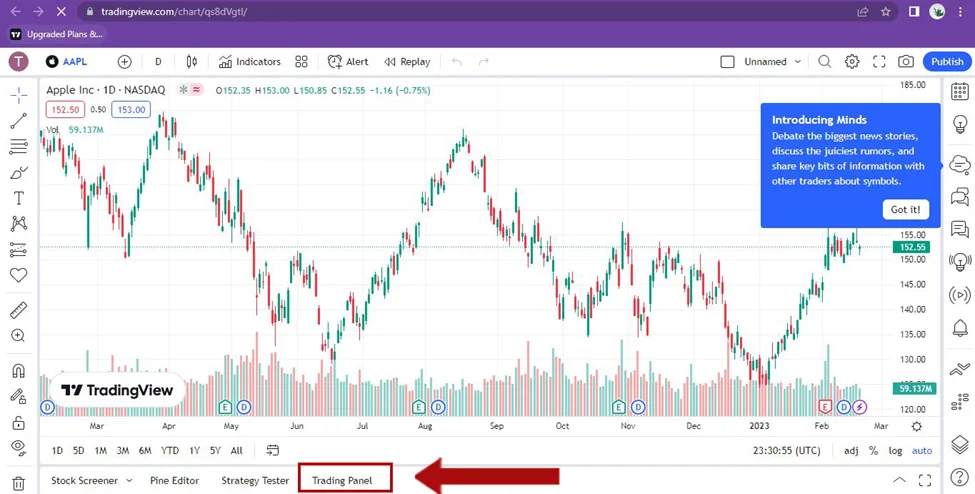Select the 1Y time range
This screenshot has width=975, height=494.
click(x=195, y=450)
